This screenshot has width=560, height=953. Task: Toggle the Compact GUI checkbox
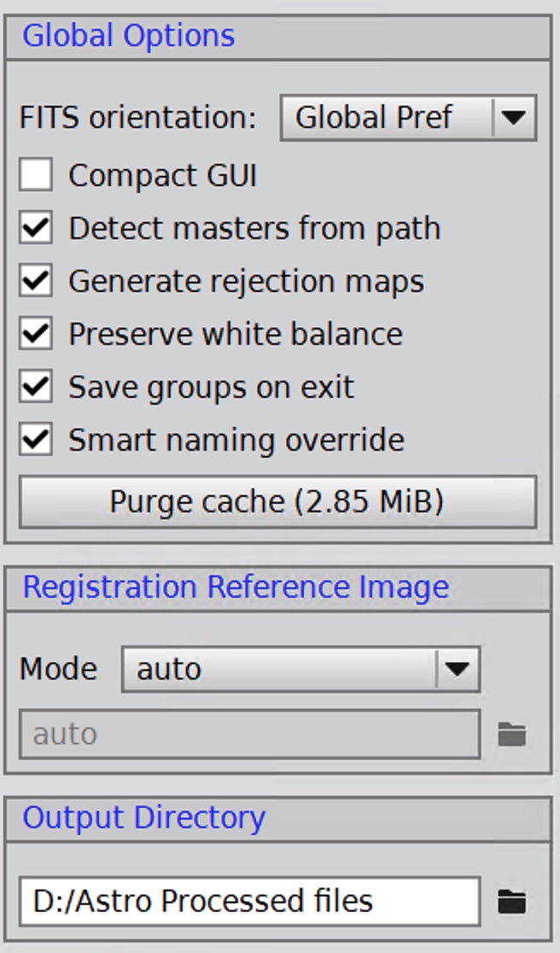pyautogui.click(x=35, y=175)
